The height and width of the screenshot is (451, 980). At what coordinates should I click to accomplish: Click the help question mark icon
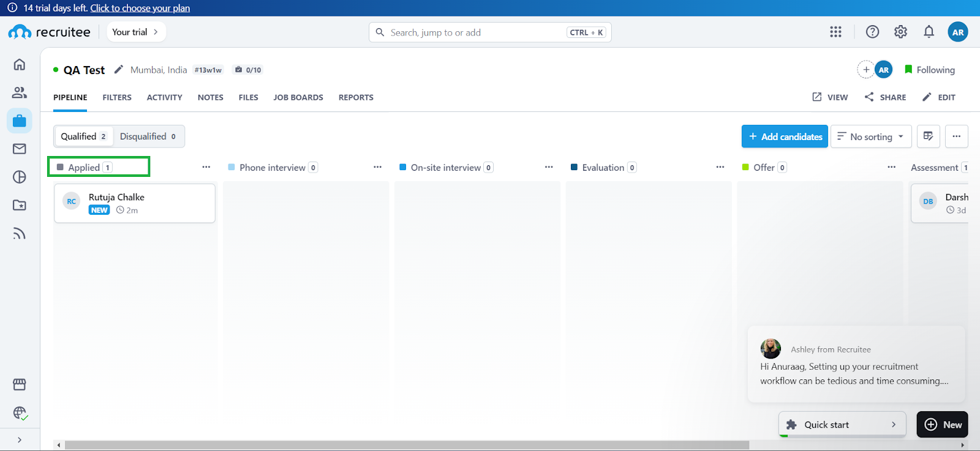[872, 32]
